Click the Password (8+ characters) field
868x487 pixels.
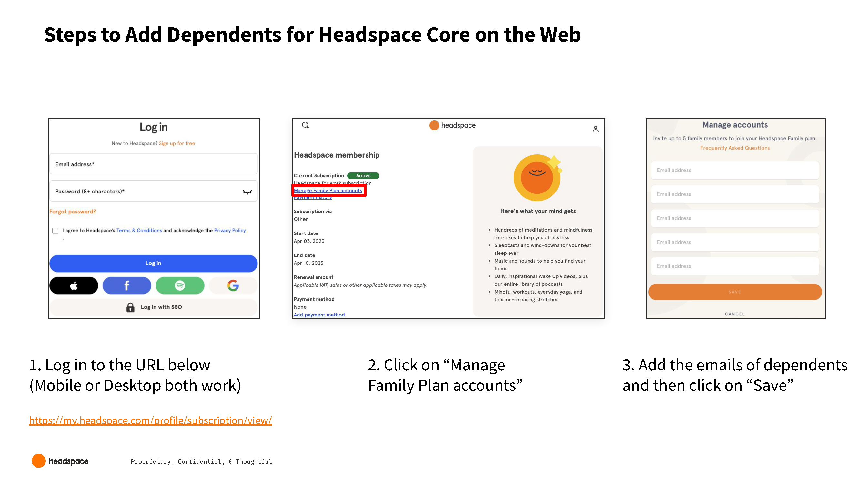pyautogui.click(x=154, y=191)
